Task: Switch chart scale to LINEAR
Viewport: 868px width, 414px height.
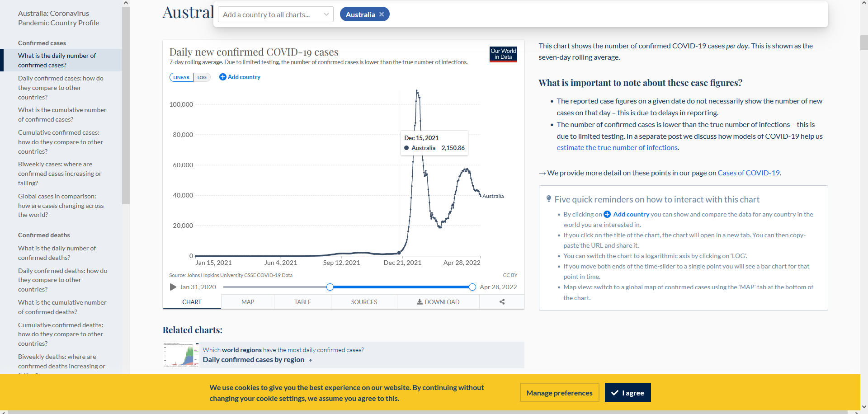Action: click(181, 77)
